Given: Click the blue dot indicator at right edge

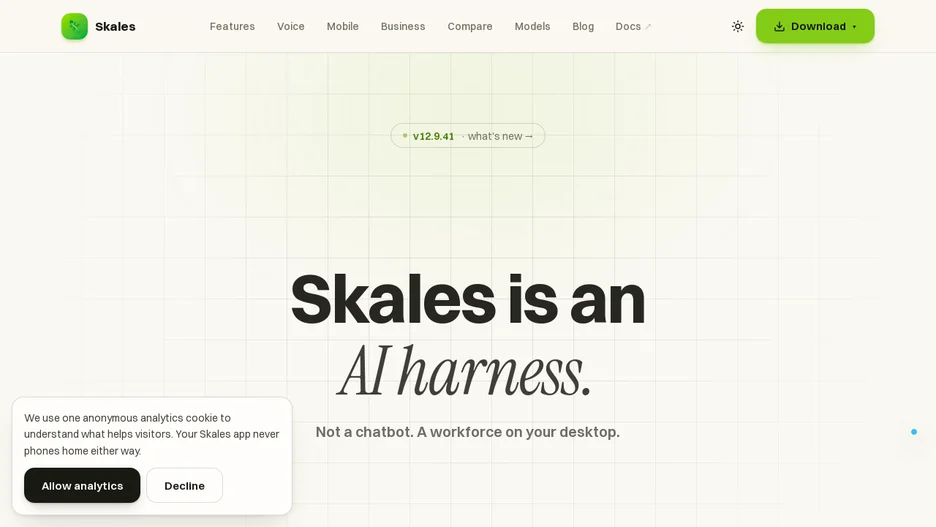Looking at the screenshot, I should click(x=914, y=432).
